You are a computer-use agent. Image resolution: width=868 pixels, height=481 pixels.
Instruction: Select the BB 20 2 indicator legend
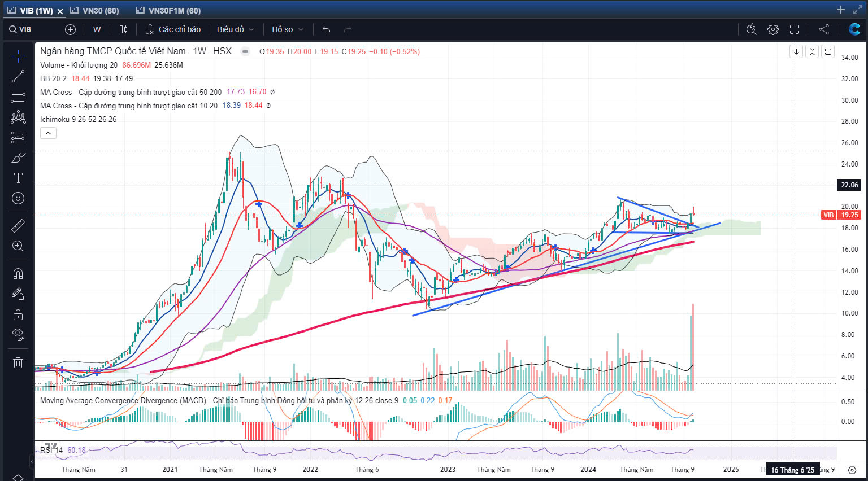[x=53, y=78]
